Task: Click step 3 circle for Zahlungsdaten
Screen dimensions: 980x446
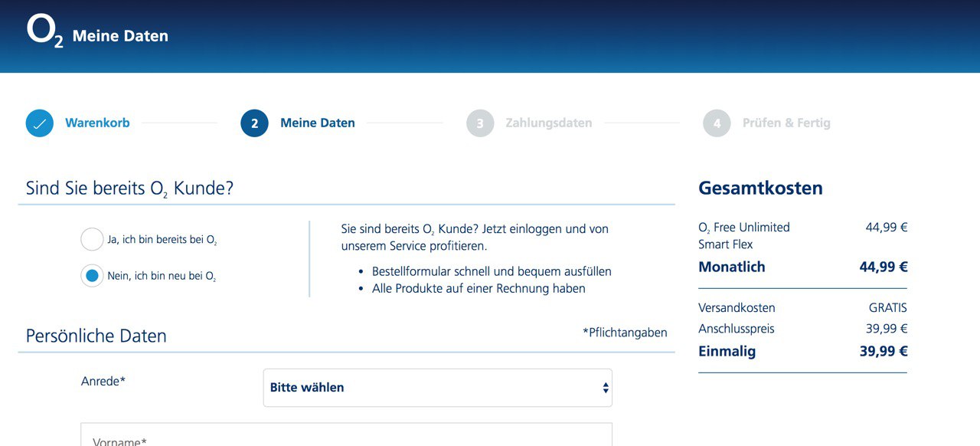Action: coord(480,123)
